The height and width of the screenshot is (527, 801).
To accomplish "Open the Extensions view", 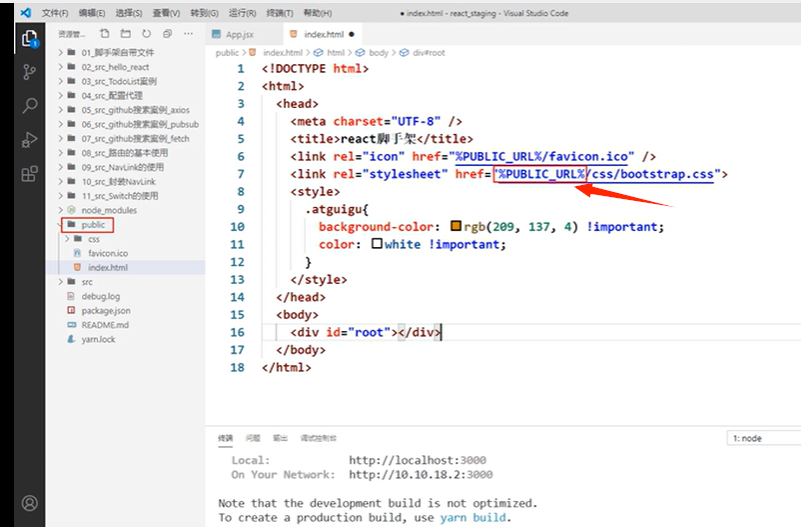I will 30,174.
